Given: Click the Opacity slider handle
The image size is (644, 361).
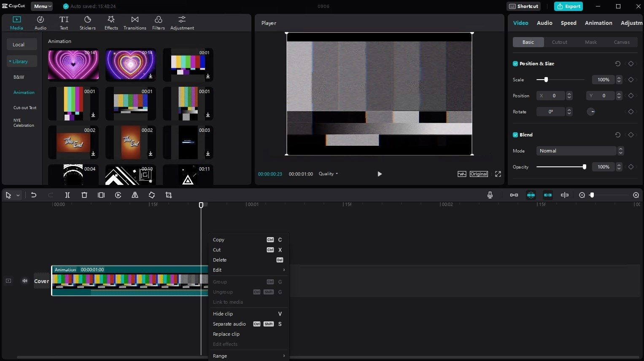Looking at the screenshot, I should click(584, 167).
